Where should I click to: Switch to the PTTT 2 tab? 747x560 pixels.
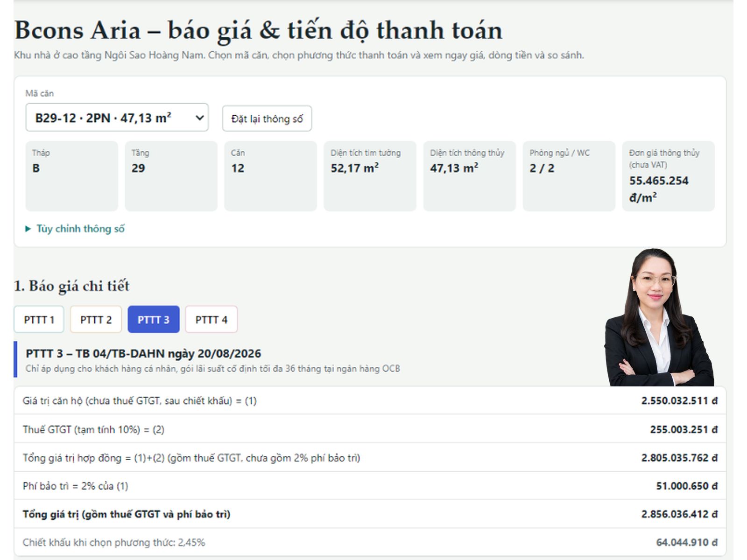[x=96, y=320]
